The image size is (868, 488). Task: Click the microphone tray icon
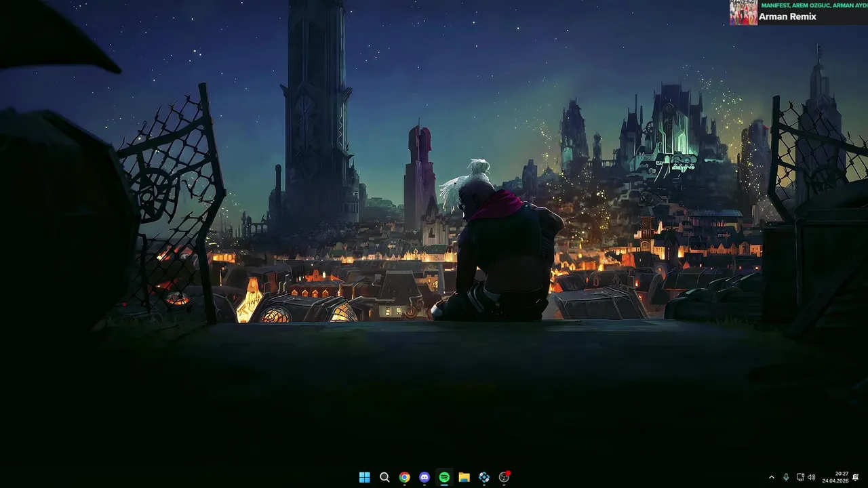click(x=786, y=477)
